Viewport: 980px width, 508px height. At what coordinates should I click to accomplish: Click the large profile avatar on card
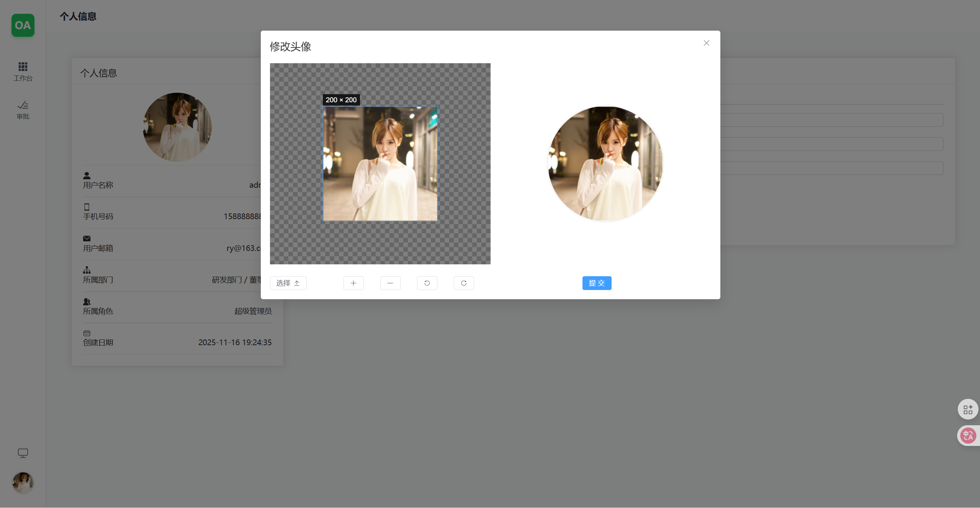tap(177, 127)
